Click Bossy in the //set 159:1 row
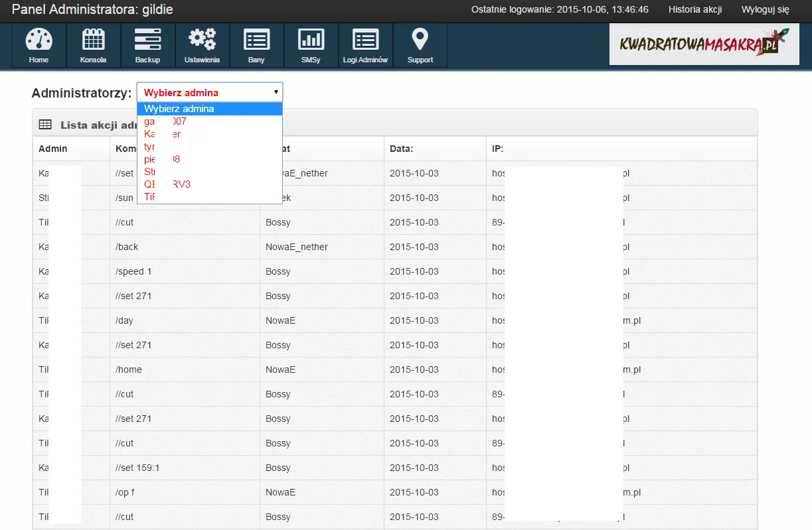The width and height of the screenshot is (812, 530). pyautogui.click(x=278, y=468)
